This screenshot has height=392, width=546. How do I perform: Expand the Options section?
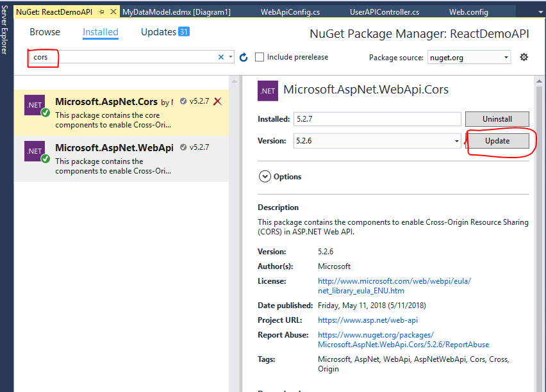(265, 177)
